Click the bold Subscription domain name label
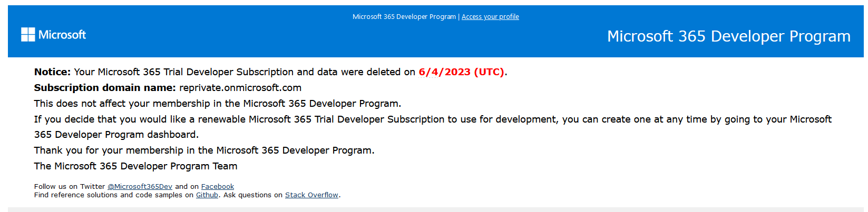This screenshot has width=868, height=212. (105, 88)
